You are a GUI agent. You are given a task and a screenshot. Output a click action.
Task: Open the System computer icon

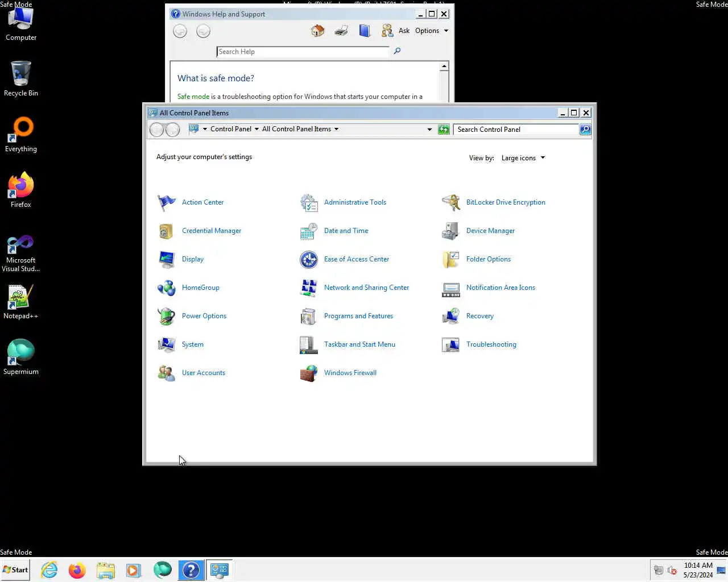click(x=167, y=344)
